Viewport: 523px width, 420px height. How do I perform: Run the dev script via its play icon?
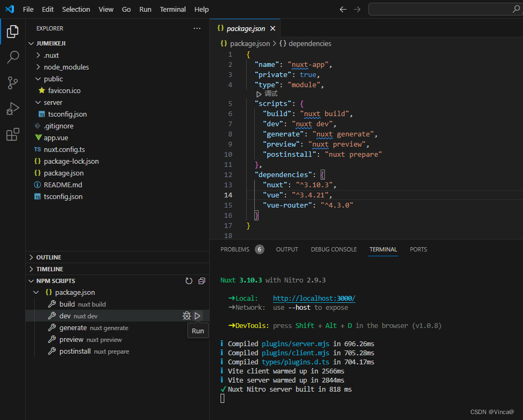pos(198,316)
